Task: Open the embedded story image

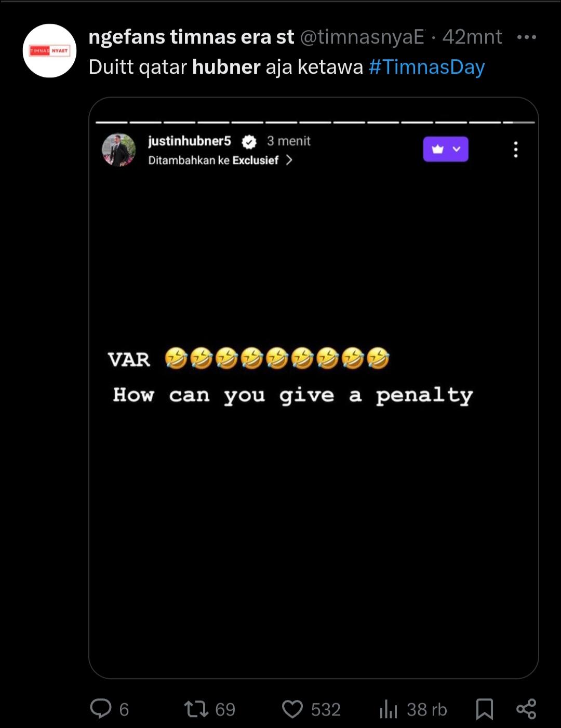Action: coord(314,388)
